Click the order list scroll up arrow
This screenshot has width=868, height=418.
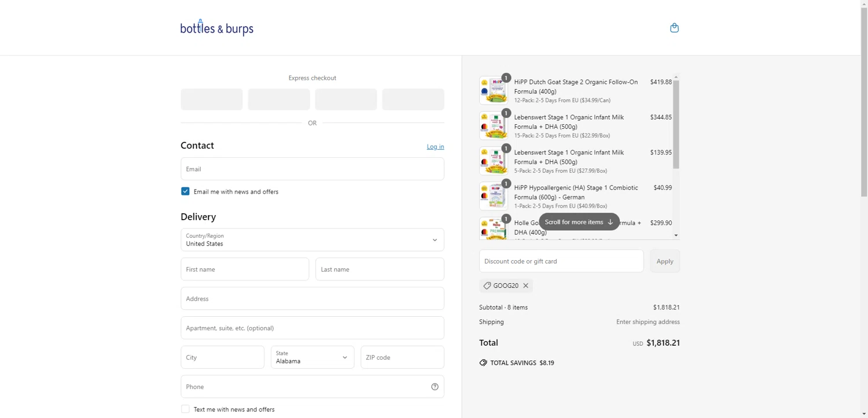(676, 77)
